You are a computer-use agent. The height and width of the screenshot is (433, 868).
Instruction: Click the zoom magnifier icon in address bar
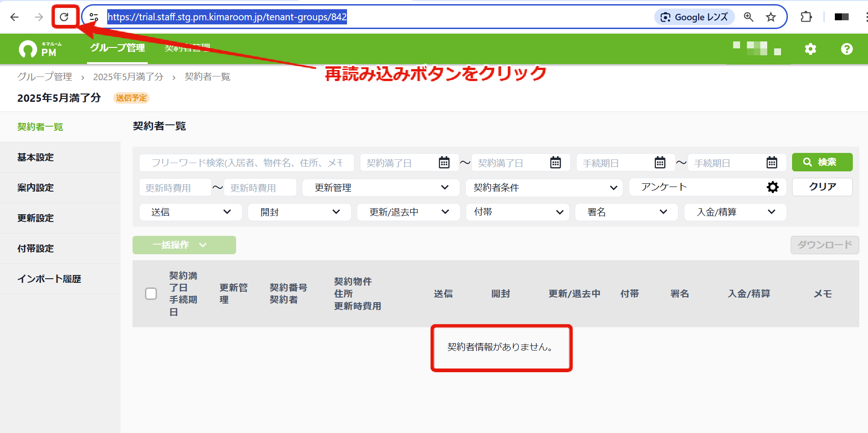click(x=749, y=17)
